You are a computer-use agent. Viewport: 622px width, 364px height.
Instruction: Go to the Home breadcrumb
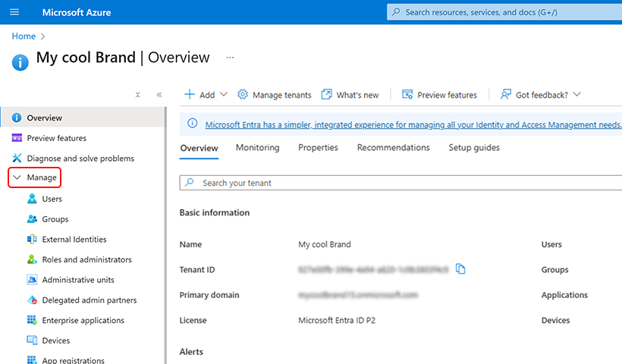coord(24,36)
